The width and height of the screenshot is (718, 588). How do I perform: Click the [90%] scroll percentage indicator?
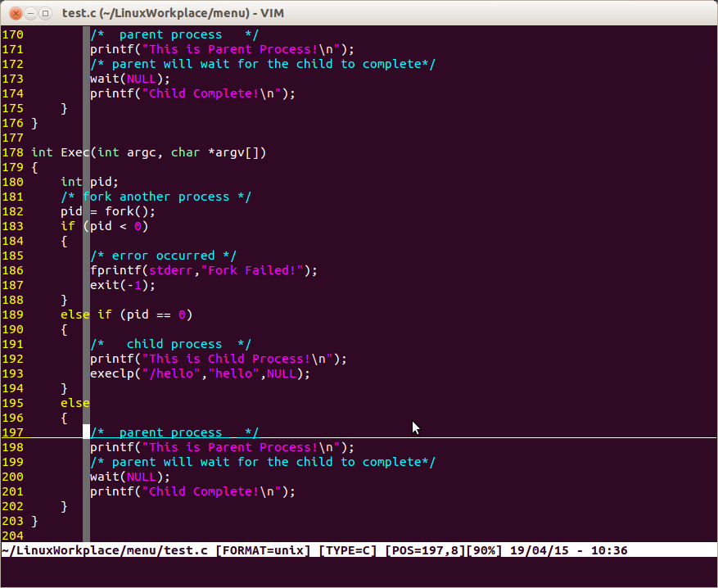[x=484, y=550]
